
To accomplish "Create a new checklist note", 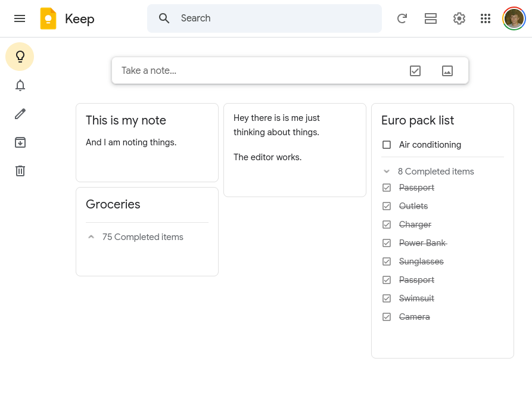I will point(415,70).
